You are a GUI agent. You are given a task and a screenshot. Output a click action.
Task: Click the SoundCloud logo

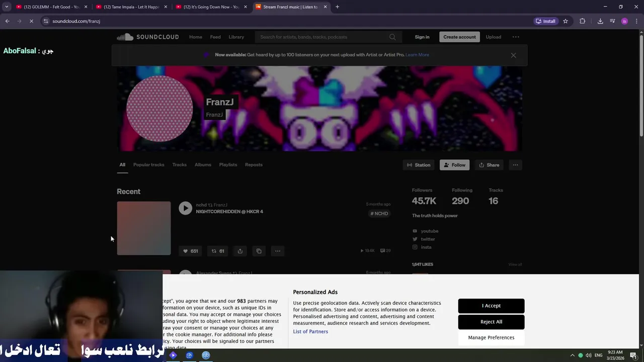point(147,37)
